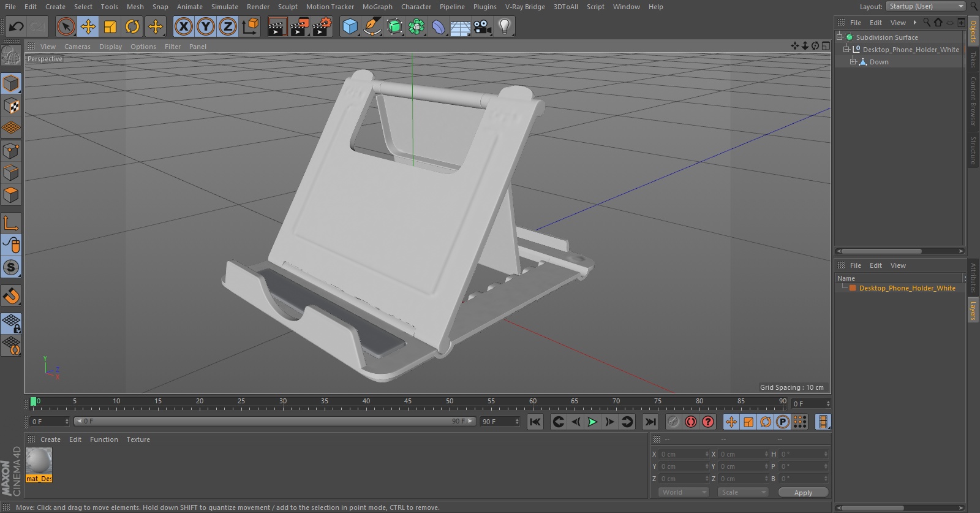Switch to Model mode

11,83
